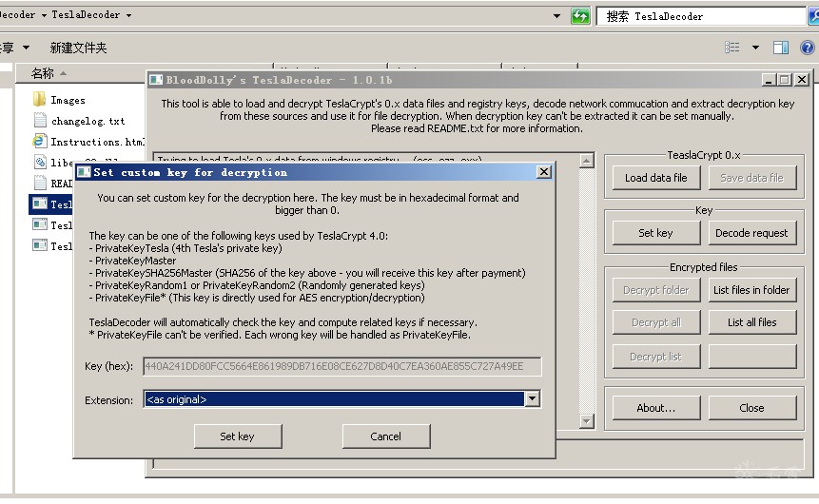This screenshot has width=819, height=504.
Task: Click the TeslaDecoder title bar icon
Action: [156, 80]
